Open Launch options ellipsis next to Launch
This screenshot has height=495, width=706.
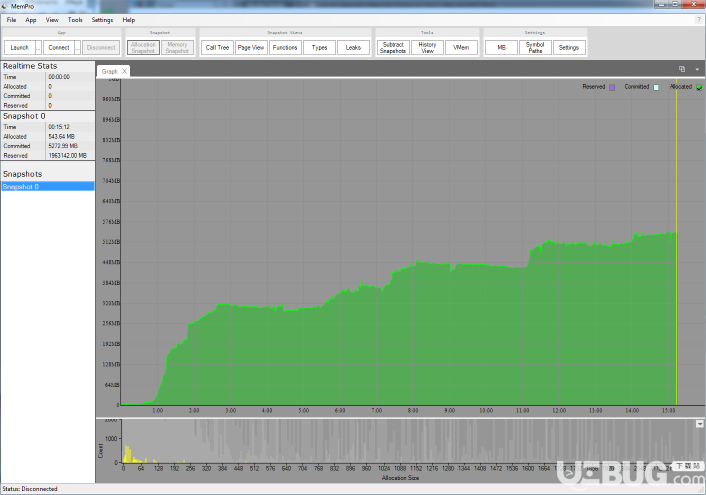(x=38, y=47)
